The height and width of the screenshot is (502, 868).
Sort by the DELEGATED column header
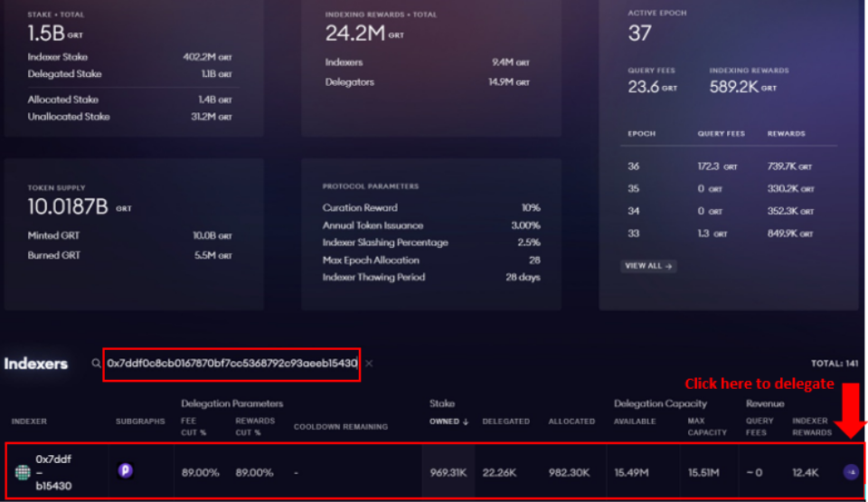[506, 421]
